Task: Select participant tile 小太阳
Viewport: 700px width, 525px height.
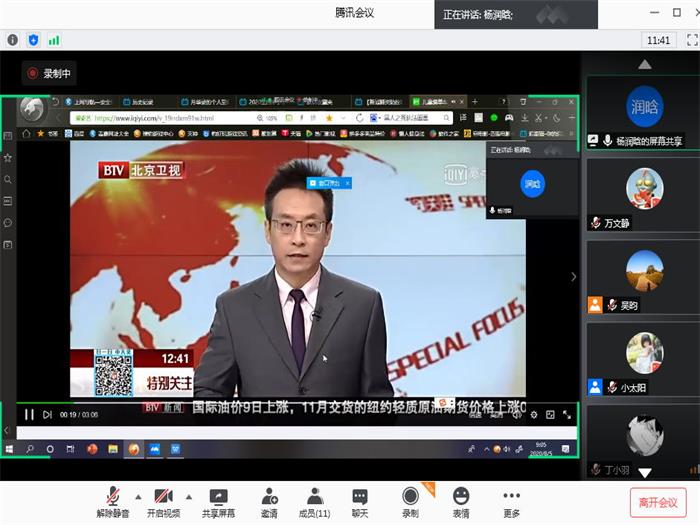Action: (x=643, y=360)
